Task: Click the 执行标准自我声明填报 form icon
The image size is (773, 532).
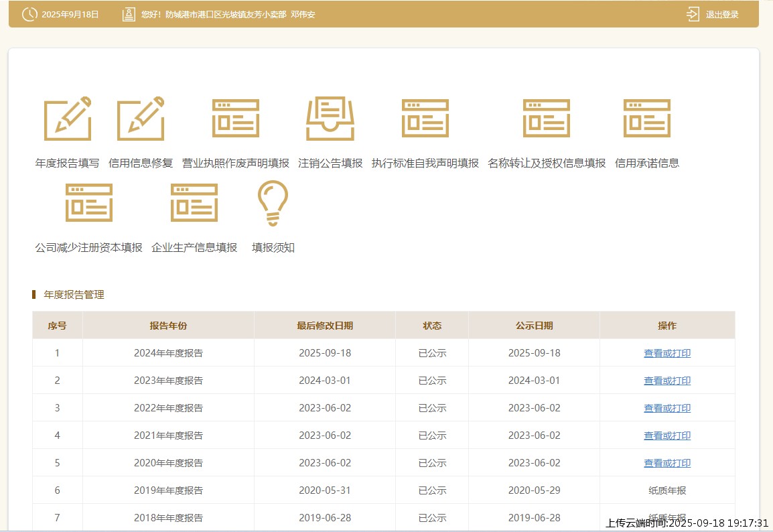Action: [425, 119]
